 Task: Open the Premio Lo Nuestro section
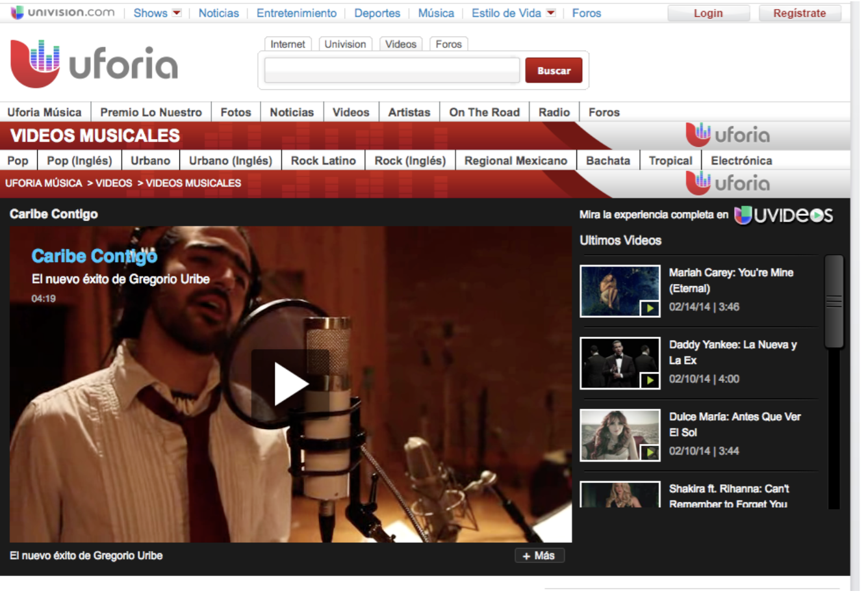coord(151,112)
